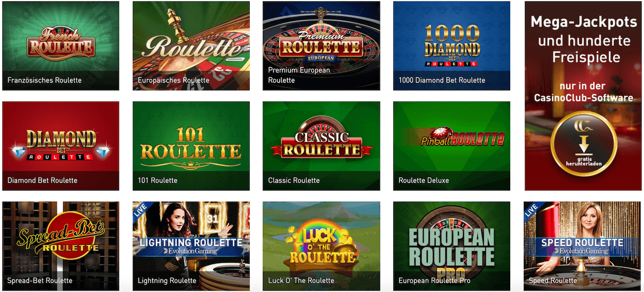Open the live Lightning Roulette table

pos(191,246)
